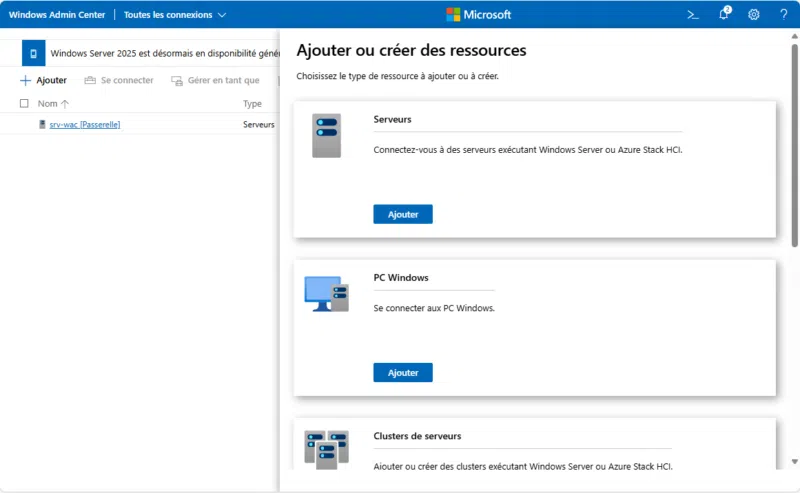The width and height of the screenshot is (800, 493).
Task: Click the PC Windows computer icon
Action: (x=326, y=293)
